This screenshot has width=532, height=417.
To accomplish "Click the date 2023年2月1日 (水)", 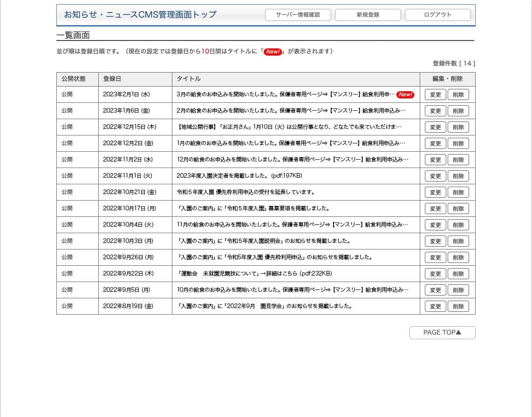I will [126, 94].
